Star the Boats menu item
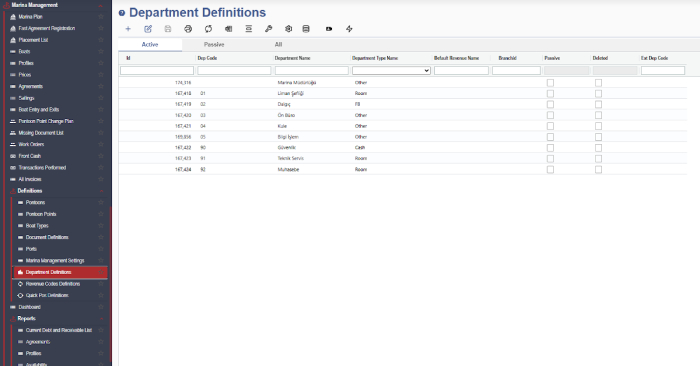This screenshot has height=366, width=700. click(x=101, y=51)
